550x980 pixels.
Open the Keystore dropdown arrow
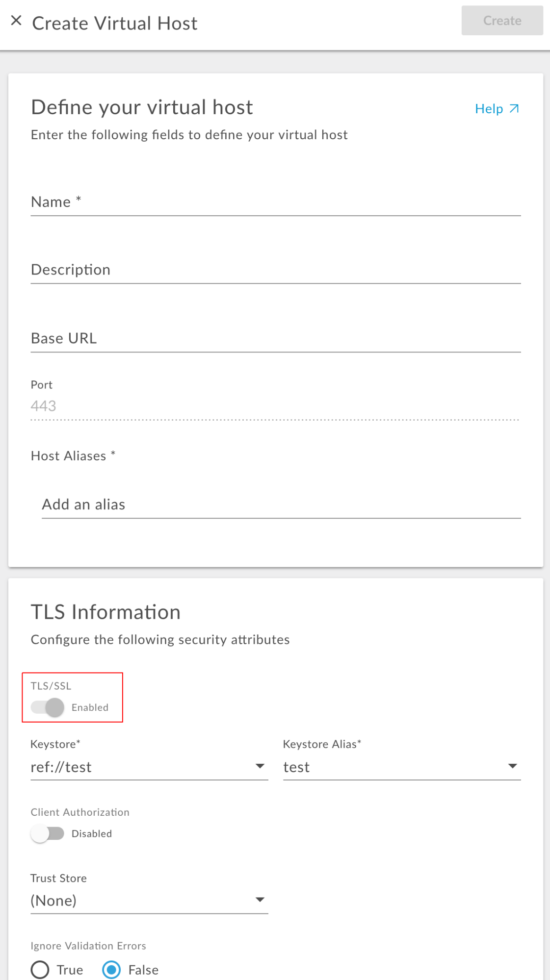[260, 766]
